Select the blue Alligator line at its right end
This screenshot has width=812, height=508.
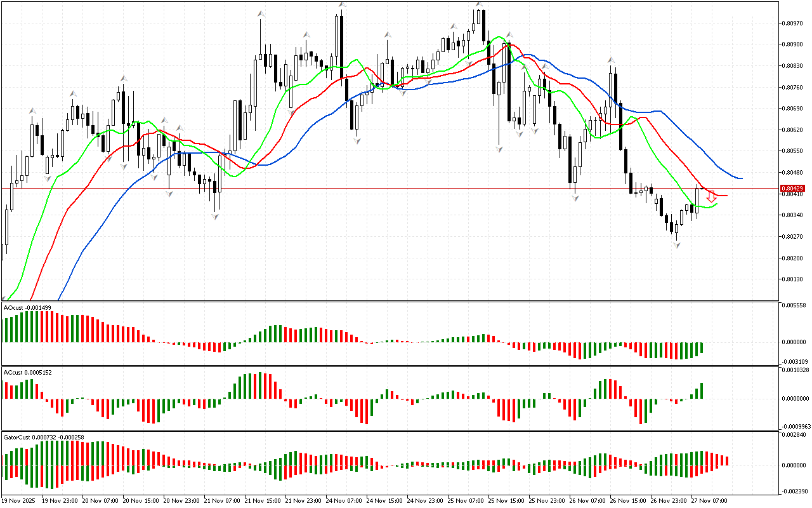740,178
